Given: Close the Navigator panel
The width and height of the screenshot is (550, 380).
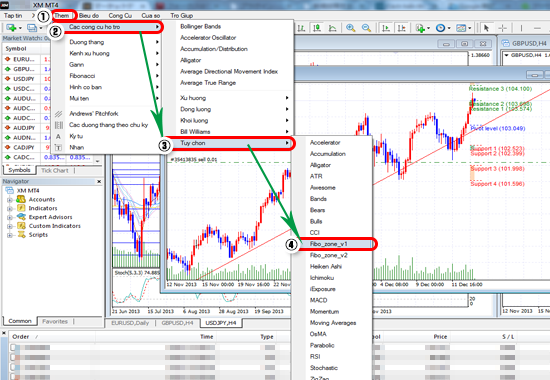Looking at the screenshot, I should [99, 181].
